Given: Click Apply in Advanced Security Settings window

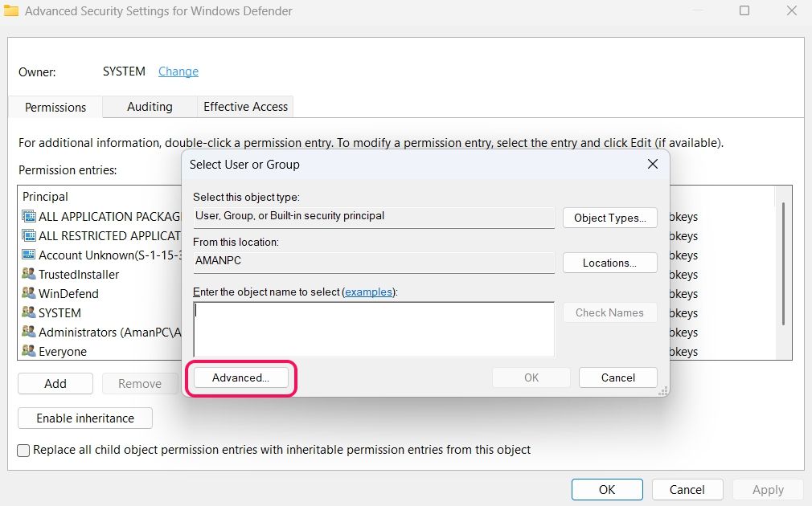Looking at the screenshot, I should (768, 489).
